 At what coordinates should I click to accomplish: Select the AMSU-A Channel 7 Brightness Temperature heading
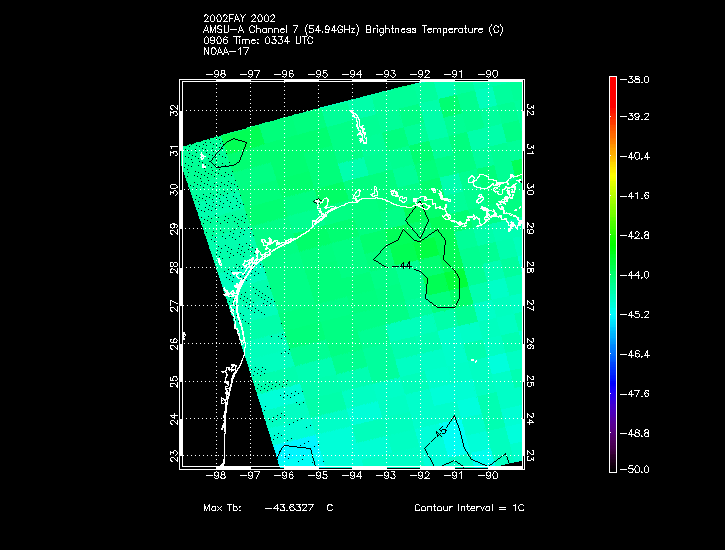353,30
